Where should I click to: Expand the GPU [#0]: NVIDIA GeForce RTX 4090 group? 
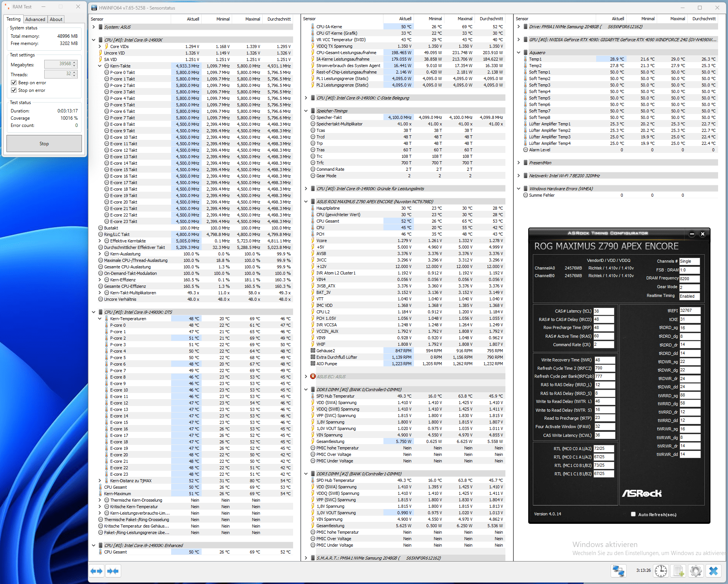[x=519, y=40]
